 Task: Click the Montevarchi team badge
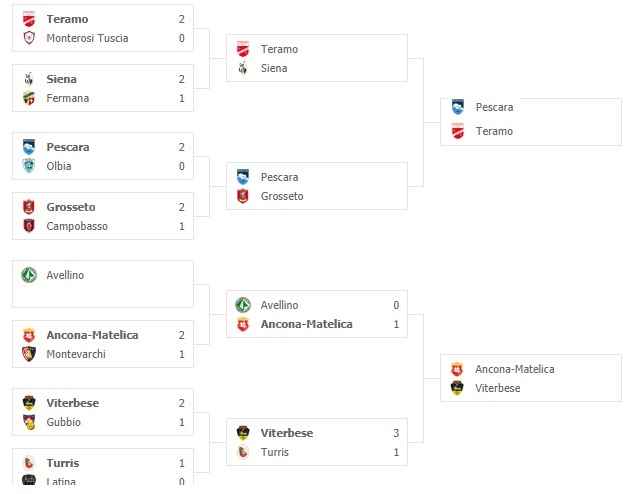click(x=29, y=354)
